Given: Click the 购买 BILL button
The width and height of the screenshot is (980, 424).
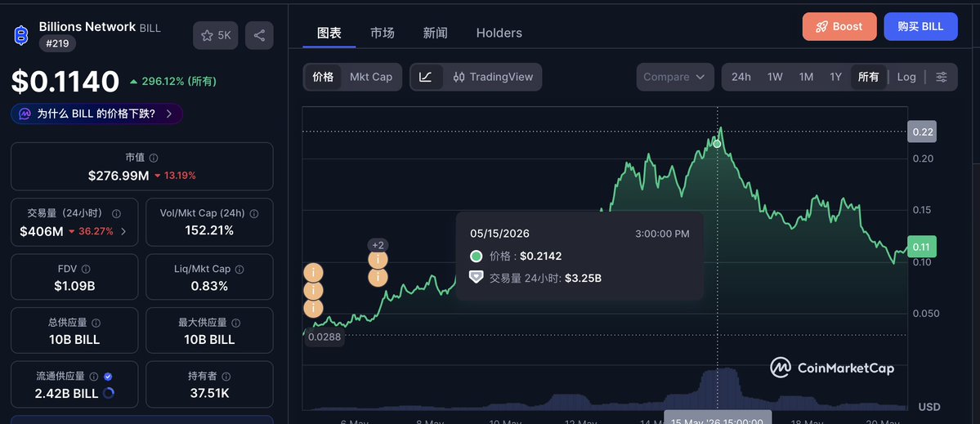Looking at the screenshot, I should [x=920, y=27].
